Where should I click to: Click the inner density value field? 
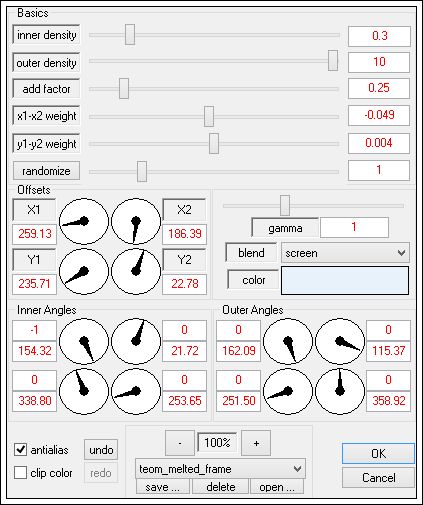click(379, 36)
